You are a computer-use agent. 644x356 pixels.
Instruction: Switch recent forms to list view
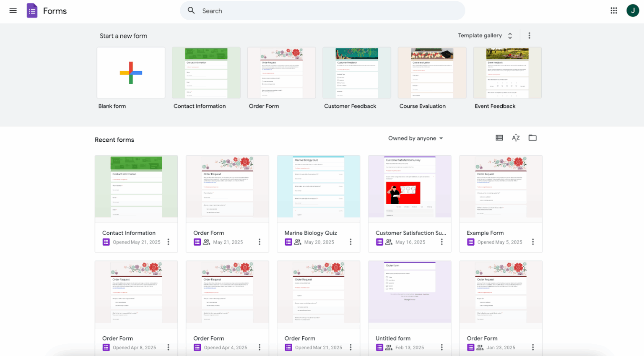coord(499,138)
